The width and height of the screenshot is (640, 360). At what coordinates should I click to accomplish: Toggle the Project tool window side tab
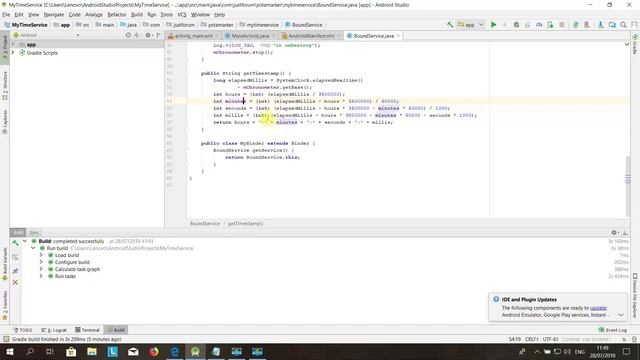pos(5,48)
